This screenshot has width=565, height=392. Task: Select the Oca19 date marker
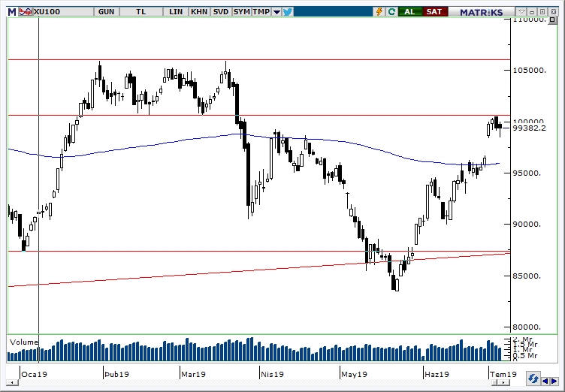(35, 374)
